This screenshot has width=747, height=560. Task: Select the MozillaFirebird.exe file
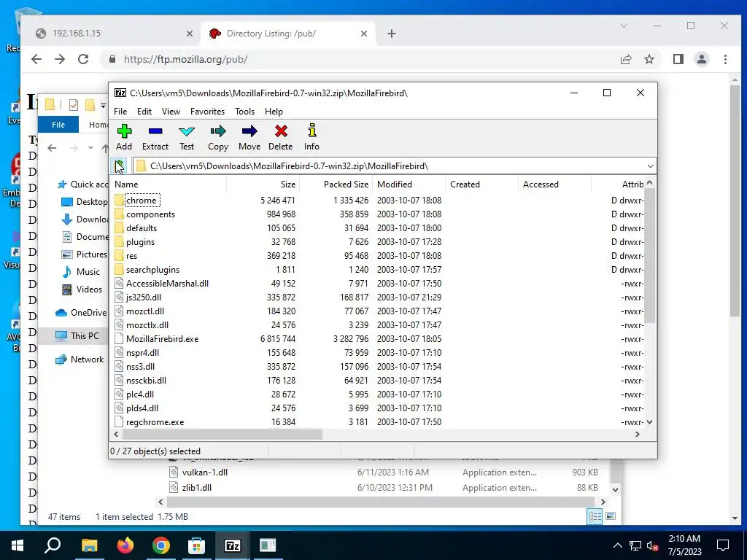click(162, 339)
